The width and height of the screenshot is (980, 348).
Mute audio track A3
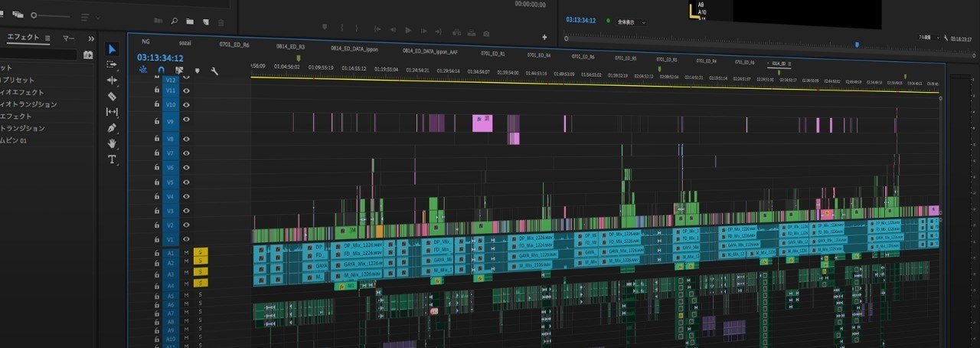click(x=186, y=274)
